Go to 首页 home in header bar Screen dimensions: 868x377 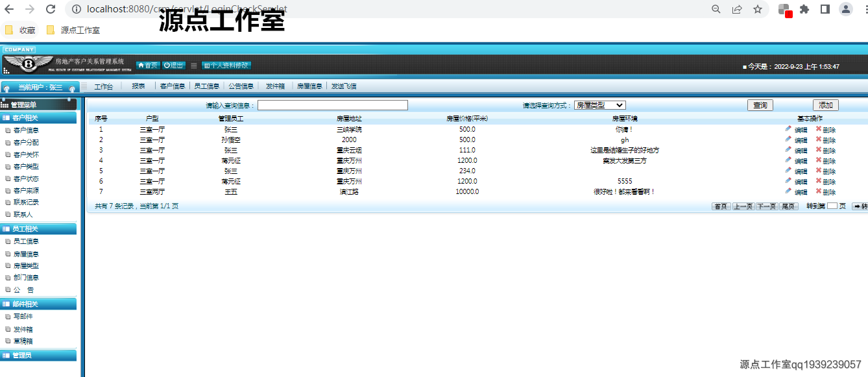[x=148, y=66]
